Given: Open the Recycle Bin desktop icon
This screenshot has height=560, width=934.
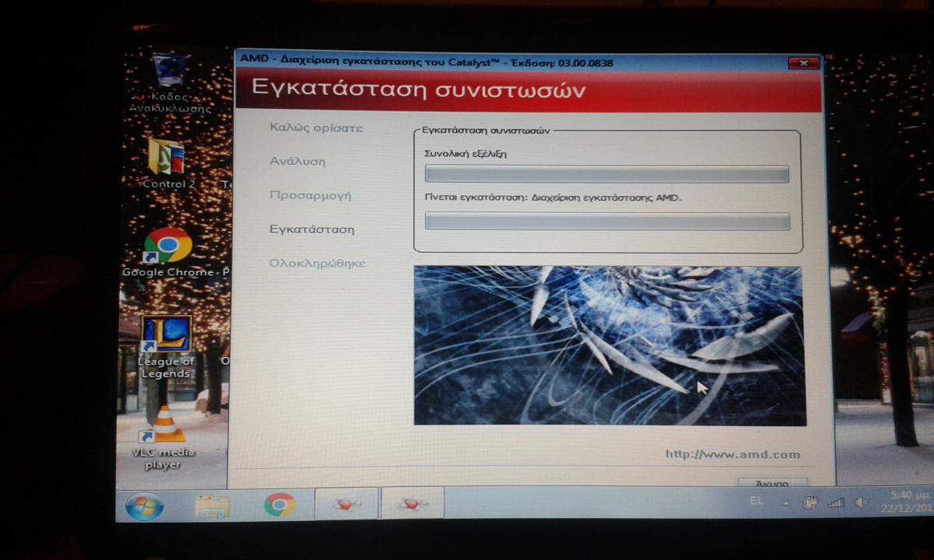Looking at the screenshot, I should coord(169,82).
